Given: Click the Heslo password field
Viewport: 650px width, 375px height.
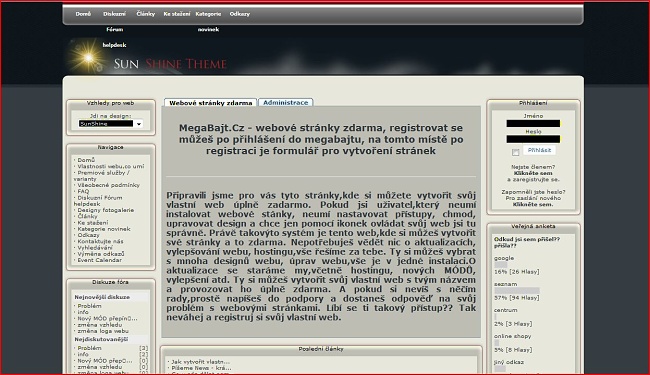Looking at the screenshot, I should click(533, 139).
